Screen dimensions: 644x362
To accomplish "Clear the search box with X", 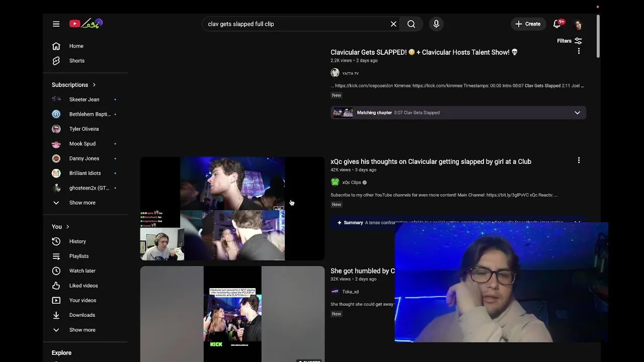I will [x=393, y=24].
